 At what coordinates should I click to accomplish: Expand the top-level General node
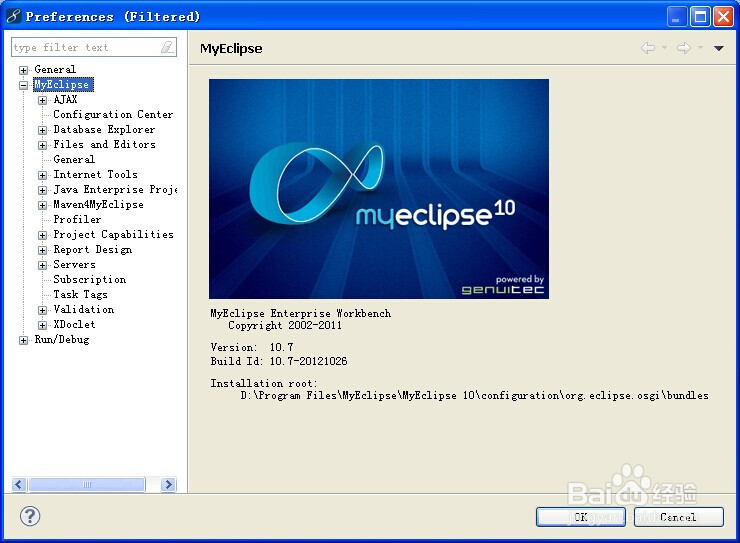[x=23, y=70]
